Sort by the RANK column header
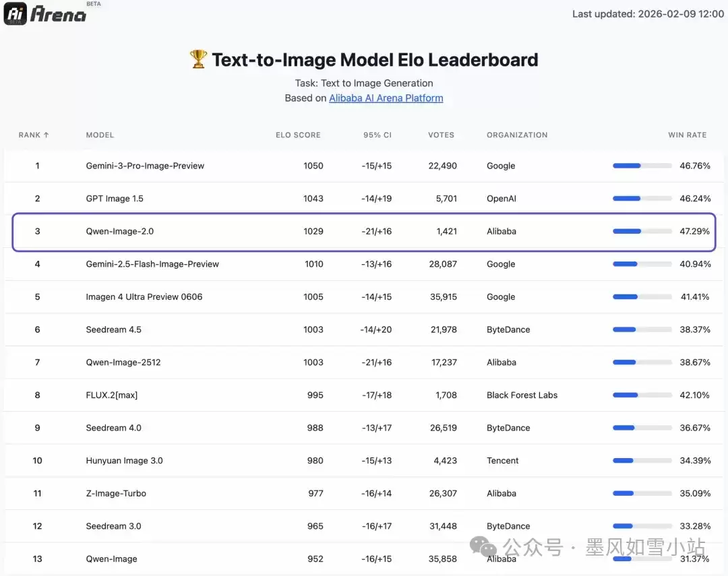Screen dimensions: 728x576 click(x=34, y=135)
